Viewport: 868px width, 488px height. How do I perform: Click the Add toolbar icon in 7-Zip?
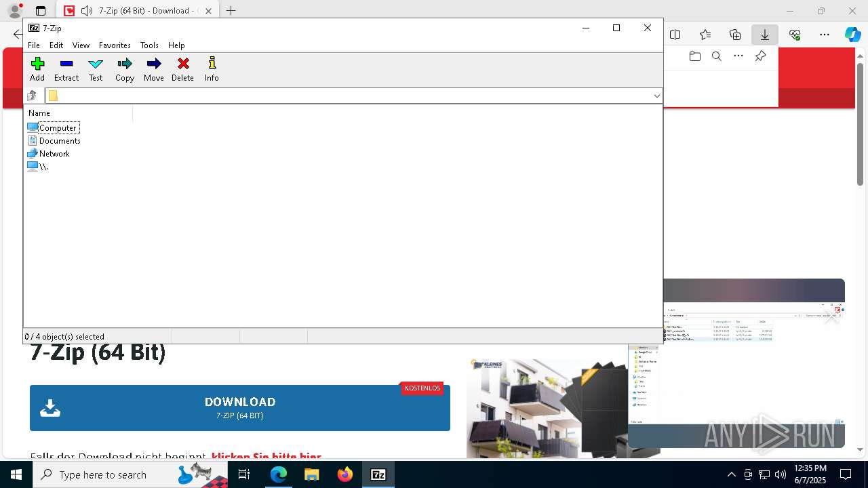coord(37,69)
